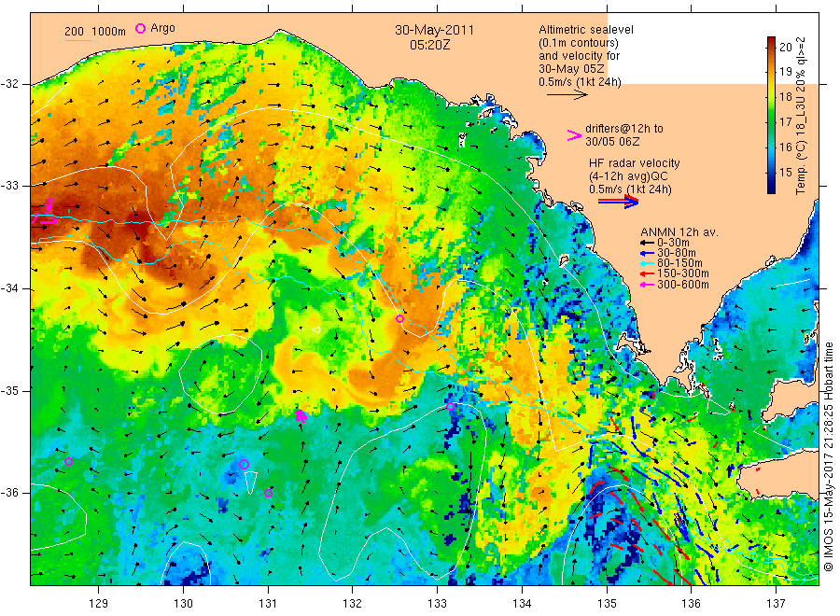This screenshot has width=840, height=616.
Task: Click the 15 label on temperature scale
Action: [x=785, y=172]
